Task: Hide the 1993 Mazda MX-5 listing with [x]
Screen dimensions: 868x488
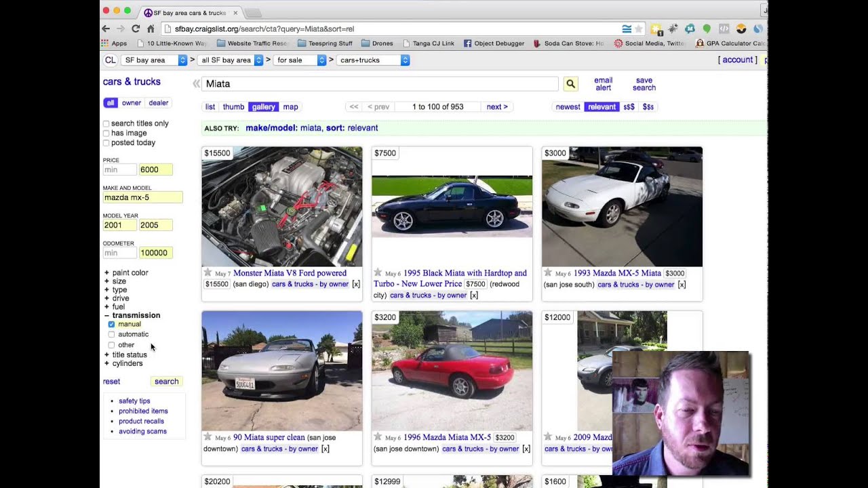Action: (x=682, y=284)
